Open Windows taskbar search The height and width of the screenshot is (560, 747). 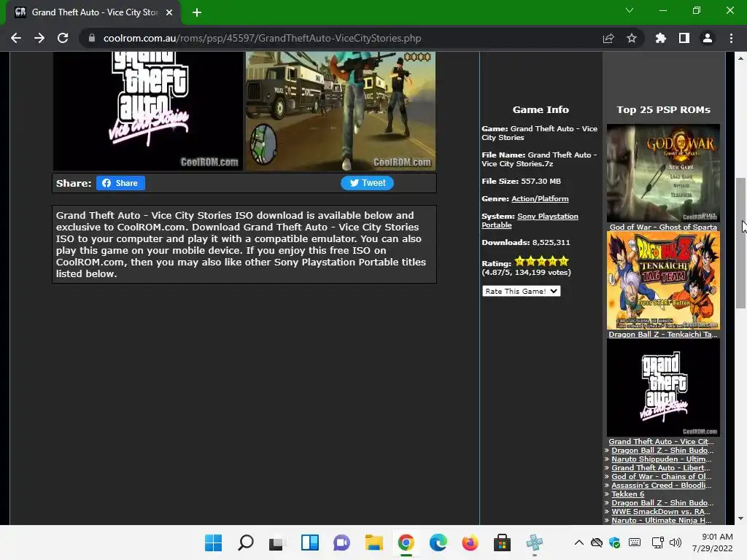246,542
